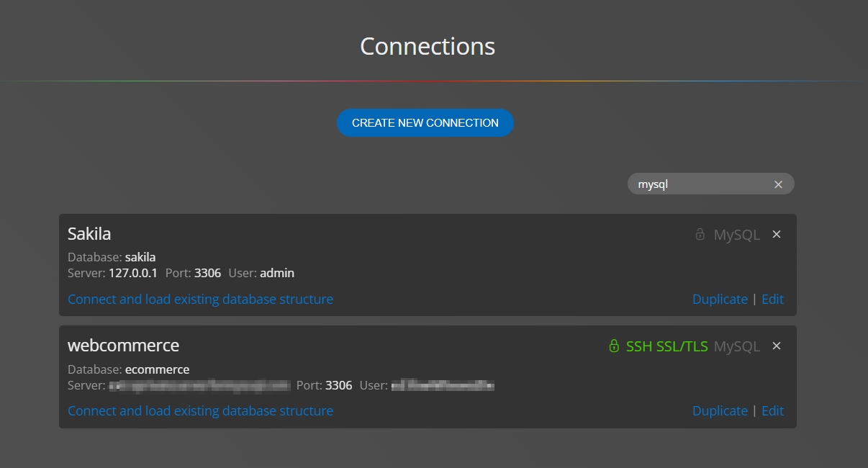
Task: Connect and load Sakila database structure
Action: click(200, 299)
